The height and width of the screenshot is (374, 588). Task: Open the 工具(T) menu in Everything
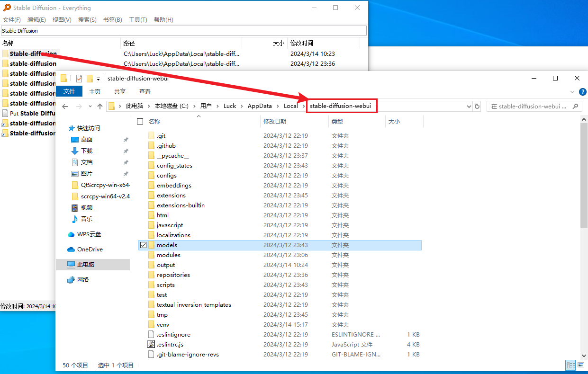[138, 20]
